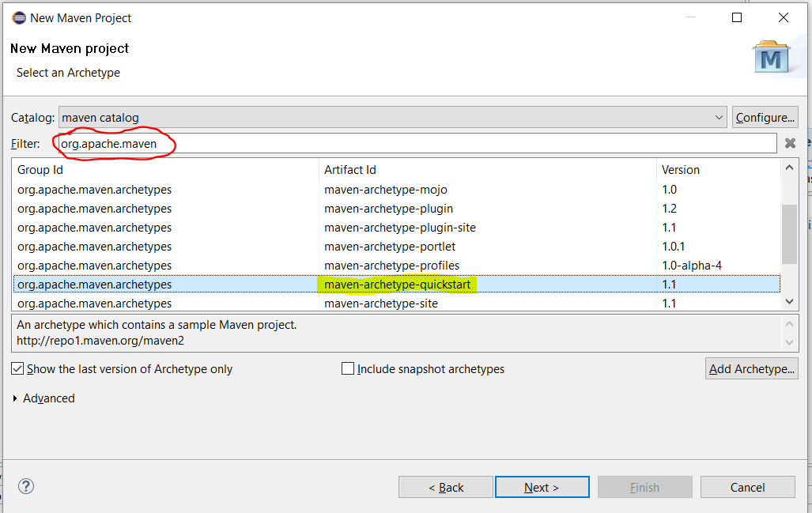Screen dimensions: 812x513
Task: Click the scroll-up arrow of the archetype list
Action: click(x=790, y=167)
